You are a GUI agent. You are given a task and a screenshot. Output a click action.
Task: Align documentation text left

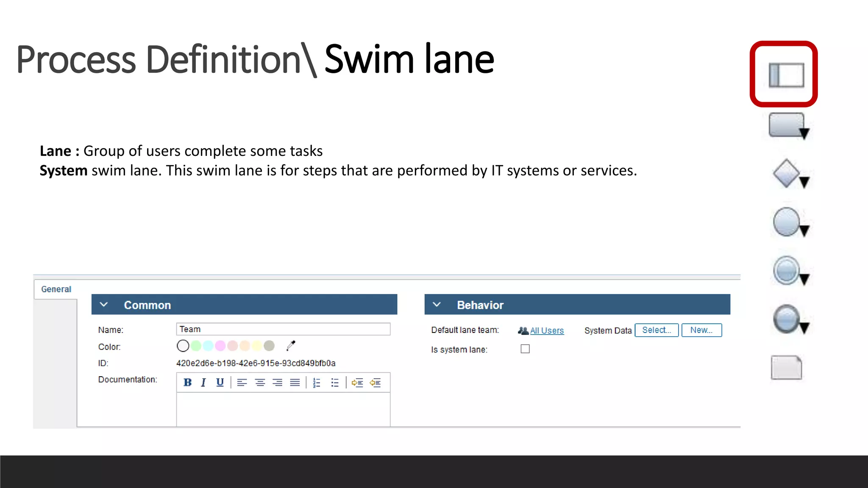242,383
